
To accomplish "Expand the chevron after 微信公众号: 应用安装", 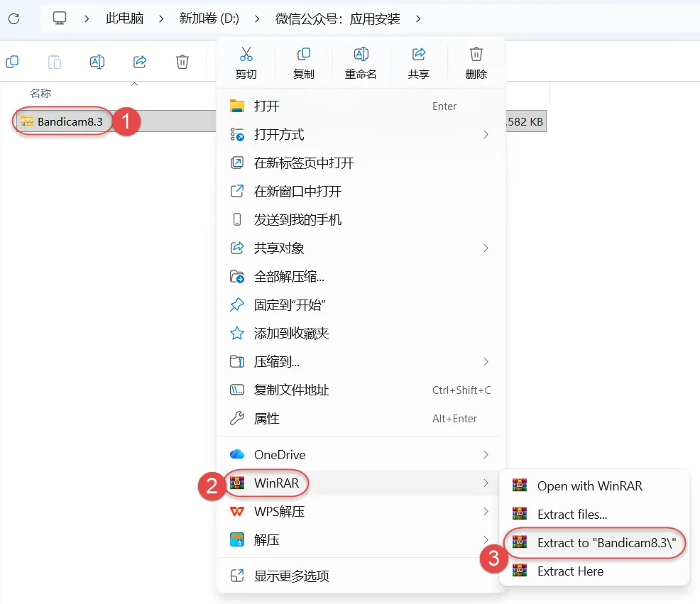I will pyautogui.click(x=418, y=18).
